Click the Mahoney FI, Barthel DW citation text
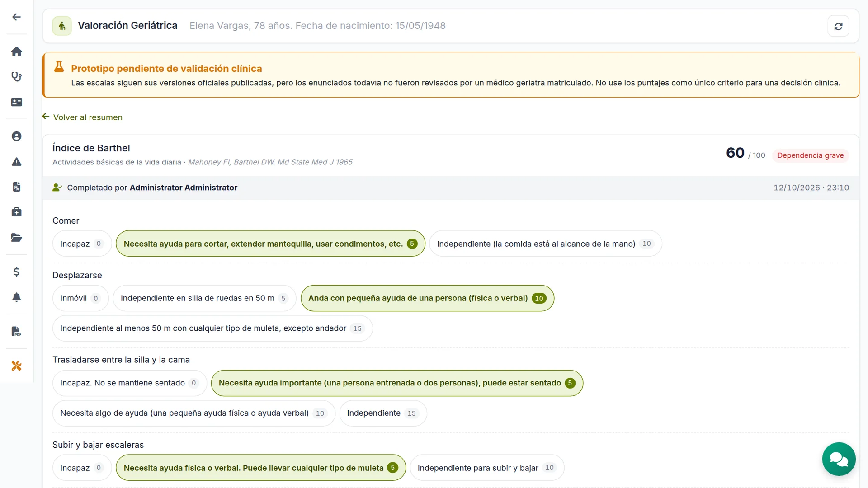Viewport: 868px width, 488px height. 270,162
